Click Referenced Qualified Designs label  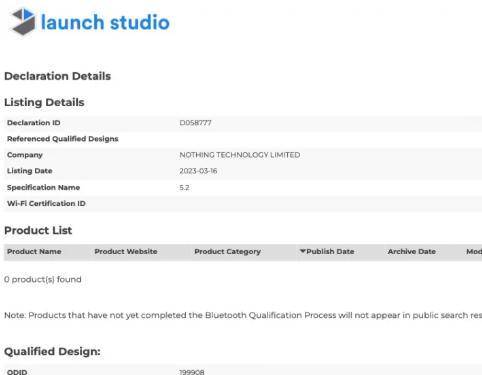[x=63, y=139]
